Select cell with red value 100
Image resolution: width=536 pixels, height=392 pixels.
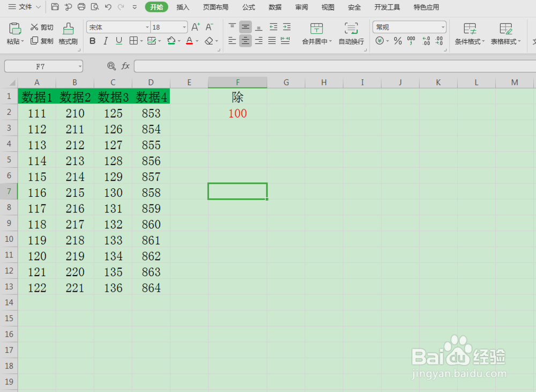(237, 113)
